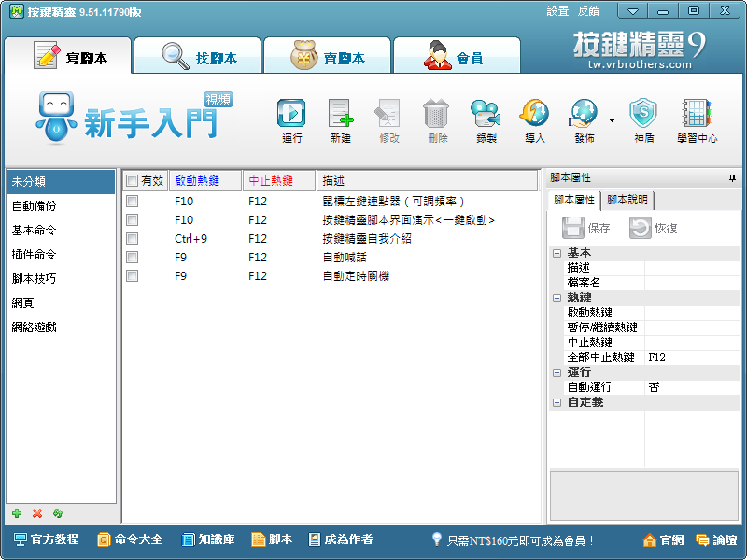Open the 視頻 badge on the banner
The width and height of the screenshot is (747, 560).
218,100
